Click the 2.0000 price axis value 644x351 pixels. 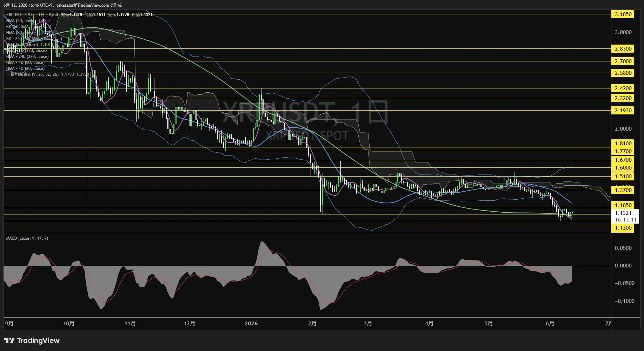623,129
